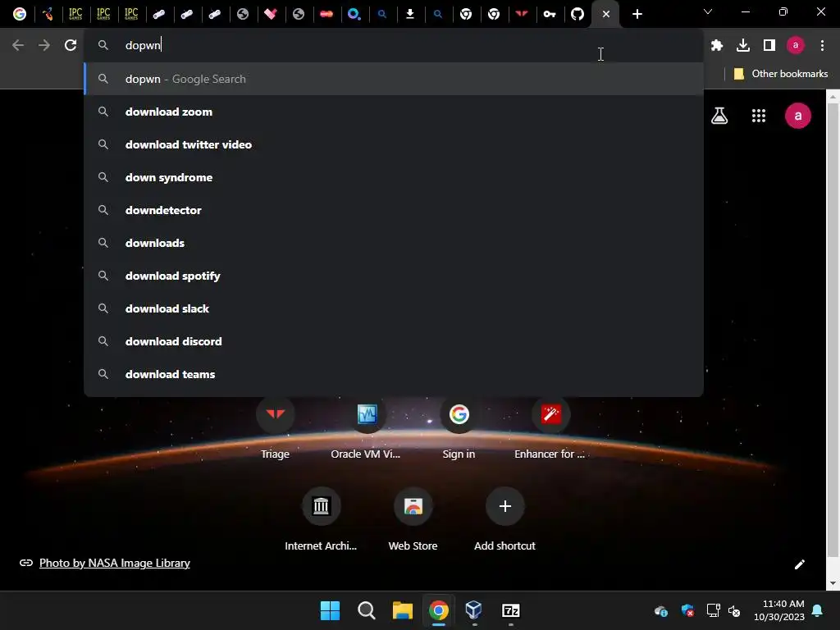Pick the 'download slack' suggestion
This screenshot has height=630, width=840.
pos(394,308)
